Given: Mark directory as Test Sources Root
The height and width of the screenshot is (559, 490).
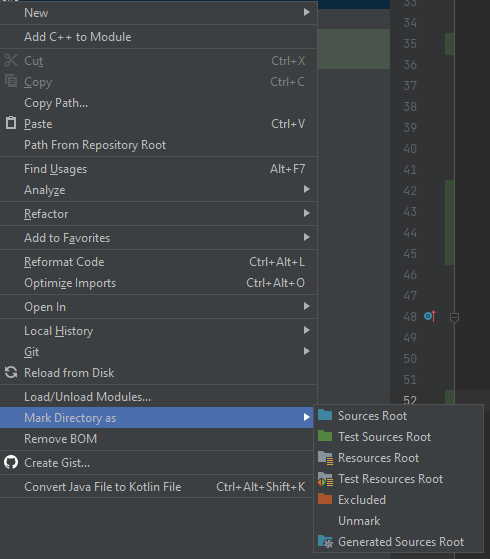Looking at the screenshot, I should [x=398, y=437].
